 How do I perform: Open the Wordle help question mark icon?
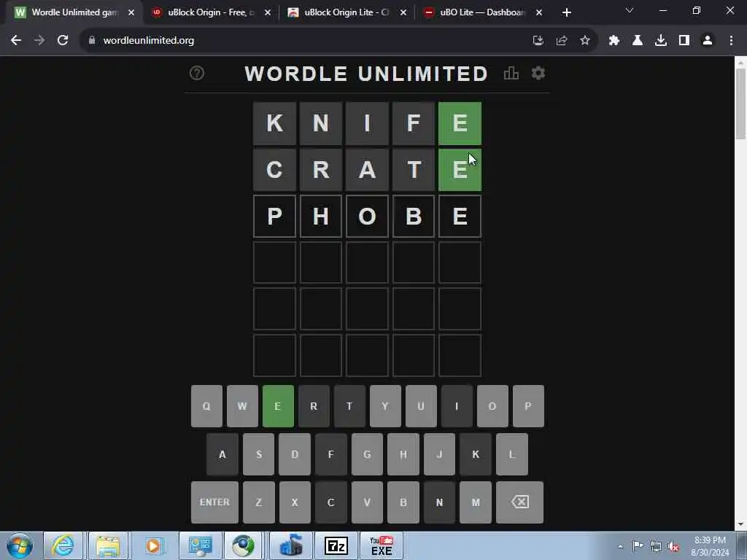(x=197, y=74)
